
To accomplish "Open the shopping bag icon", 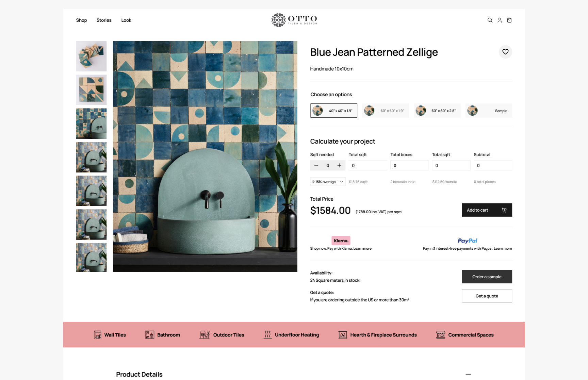I will tap(509, 20).
